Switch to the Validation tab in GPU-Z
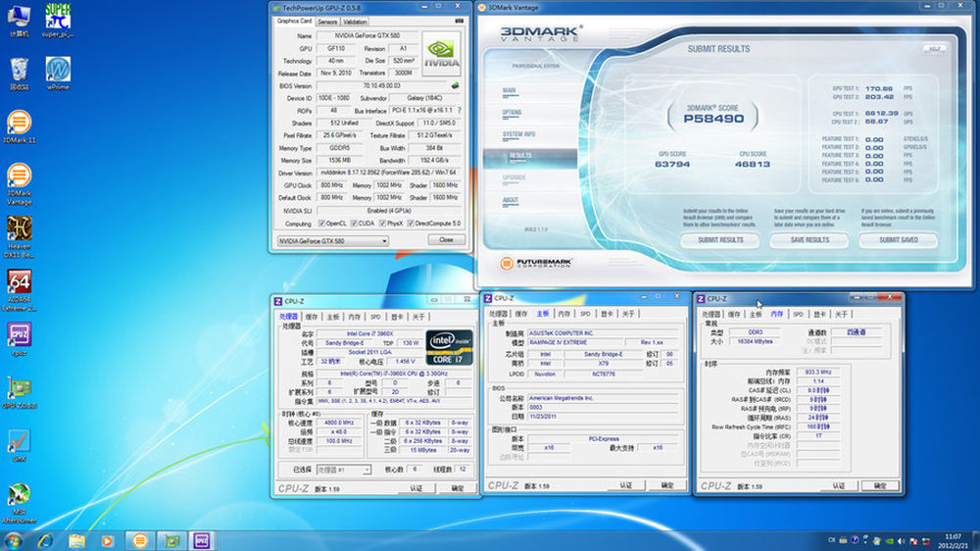 click(355, 22)
